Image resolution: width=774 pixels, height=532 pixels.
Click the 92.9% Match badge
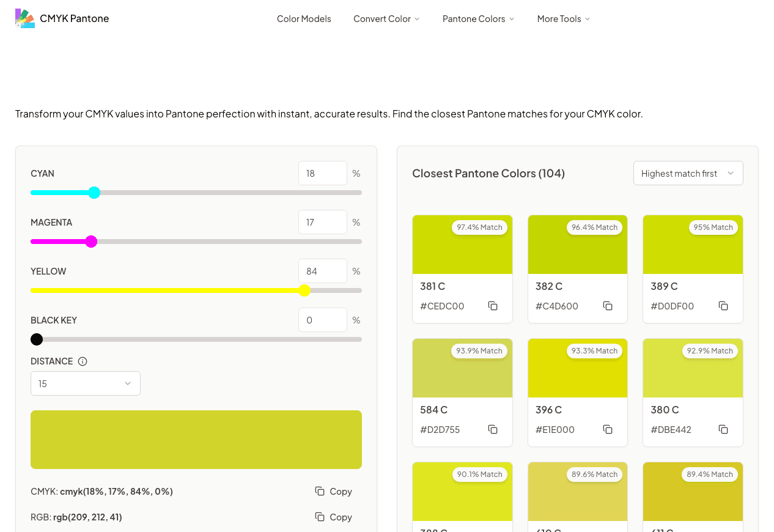pyautogui.click(x=710, y=351)
